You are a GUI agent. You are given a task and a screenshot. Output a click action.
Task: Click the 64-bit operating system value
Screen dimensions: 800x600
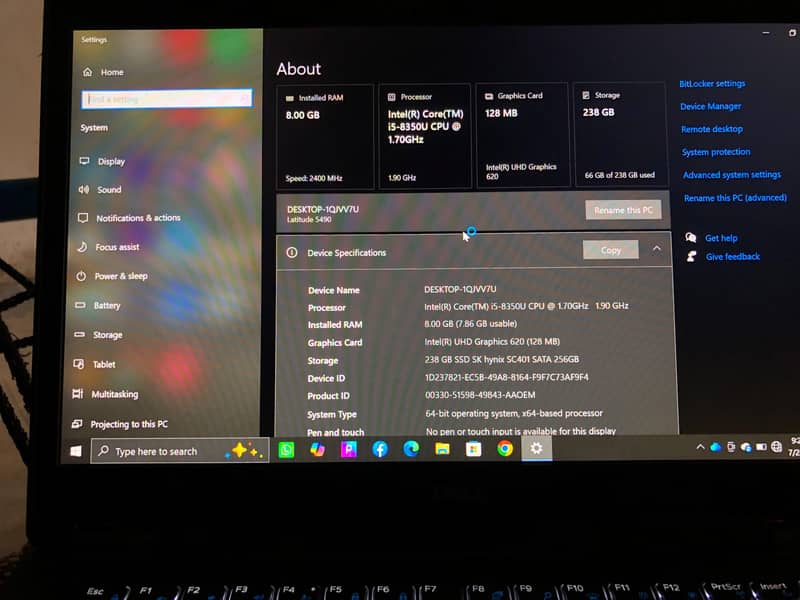(514, 413)
